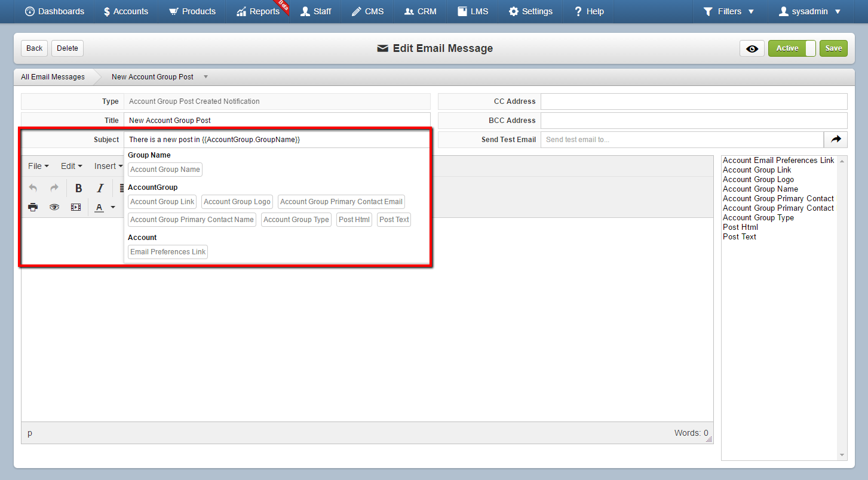Image resolution: width=868 pixels, height=480 pixels.
Task: Expand the New Account Group Post breadcrumb arrow
Action: 206,76
